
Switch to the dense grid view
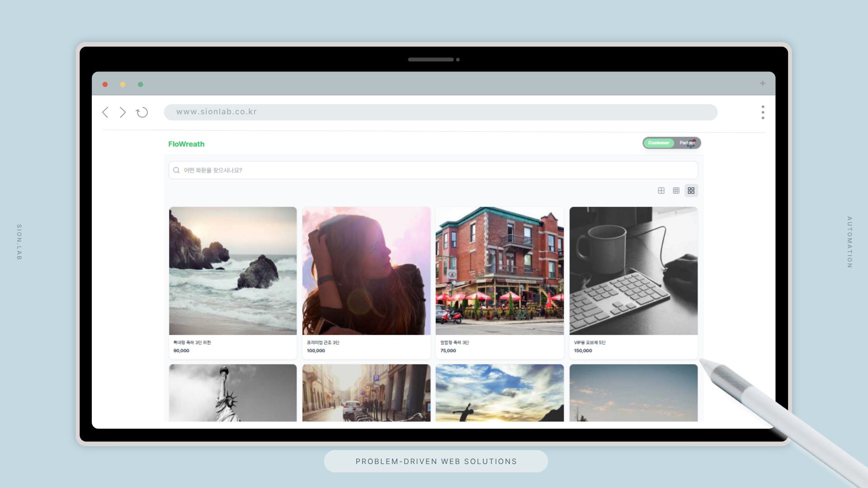click(676, 191)
